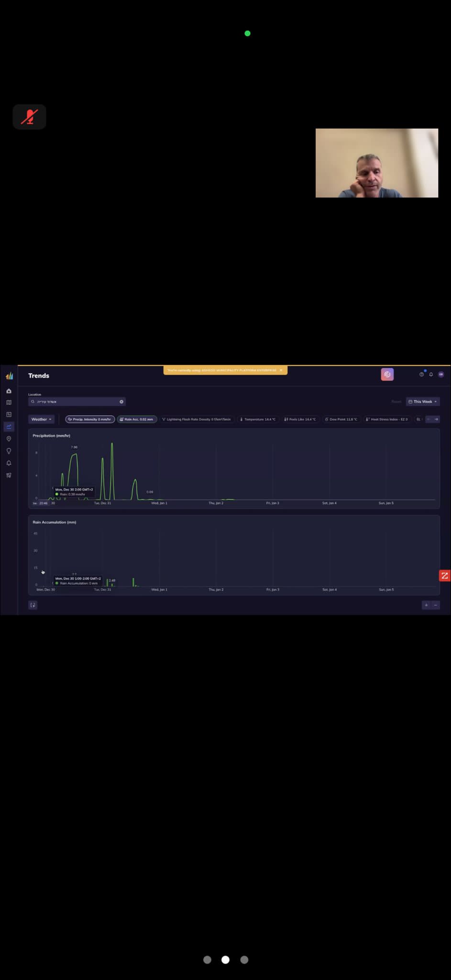This screenshot has height=980, width=451.
Task: Enable the Temperature metric chip
Action: pyautogui.click(x=258, y=419)
